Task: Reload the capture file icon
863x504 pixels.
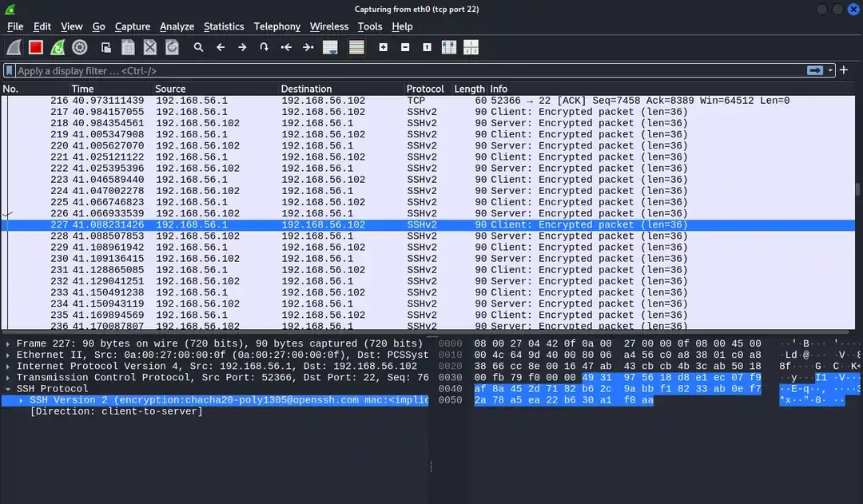Action: click(x=173, y=47)
